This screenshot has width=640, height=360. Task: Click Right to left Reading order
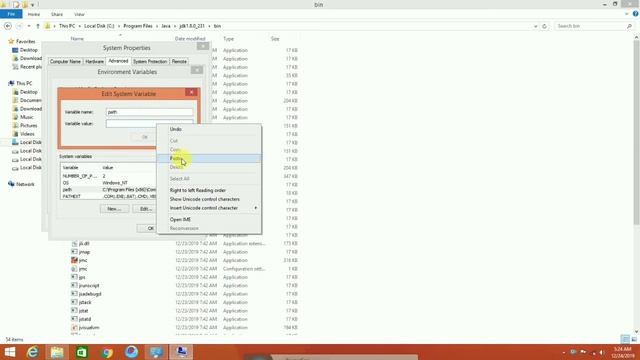click(198, 190)
